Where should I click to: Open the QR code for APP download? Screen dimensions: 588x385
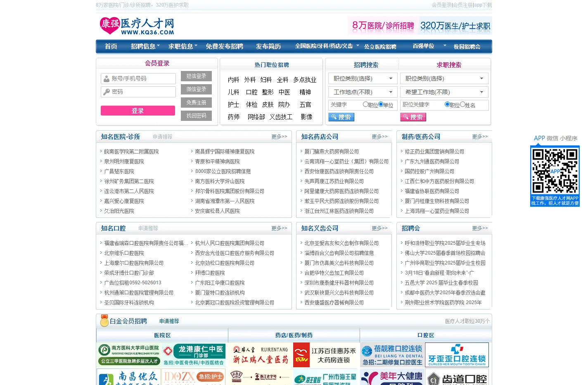coord(555,171)
